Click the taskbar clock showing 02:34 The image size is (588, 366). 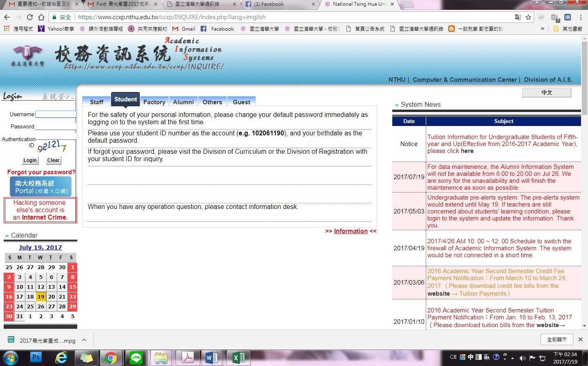pyautogui.click(x=565, y=358)
